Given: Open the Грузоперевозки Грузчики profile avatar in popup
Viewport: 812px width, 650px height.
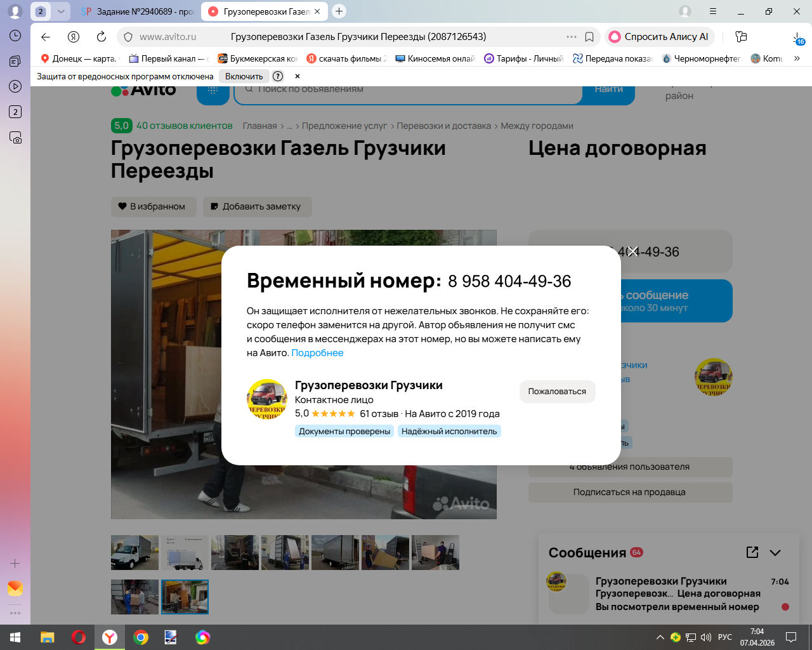Looking at the screenshot, I should pyautogui.click(x=267, y=399).
